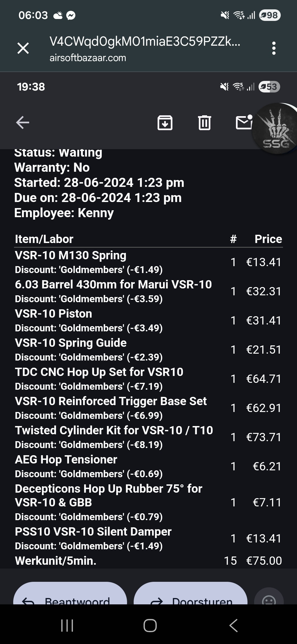297x644 pixels.
Task: Open the emoji reaction smiley button
Action: coord(269,599)
